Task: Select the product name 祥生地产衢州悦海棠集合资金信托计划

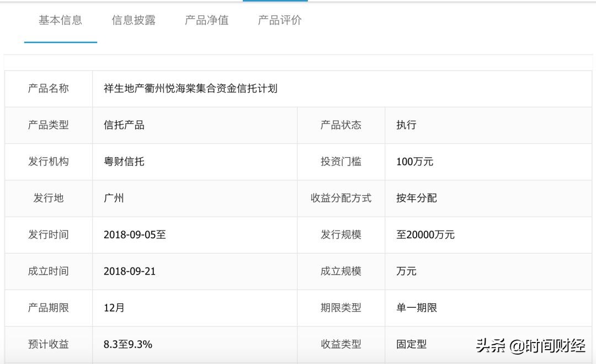Action: pyautogui.click(x=190, y=88)
